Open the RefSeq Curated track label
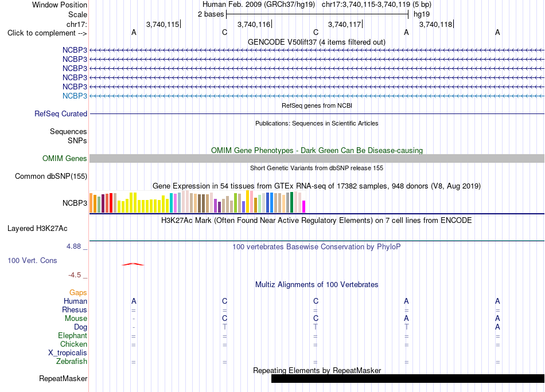The image size is (545, 392). pyautogui.click(x=61, y=114)
